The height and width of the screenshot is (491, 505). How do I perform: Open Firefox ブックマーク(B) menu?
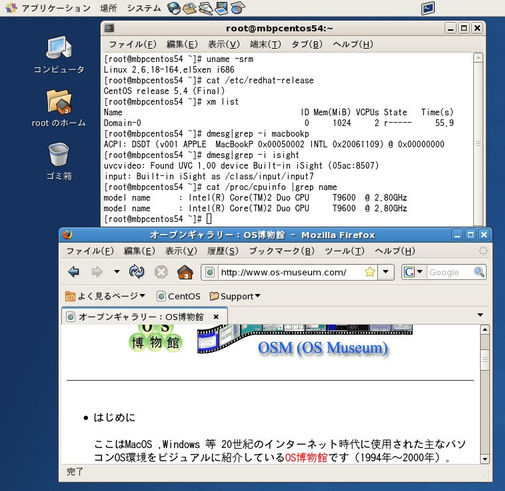pyautogui.click(x=282, y=251)
